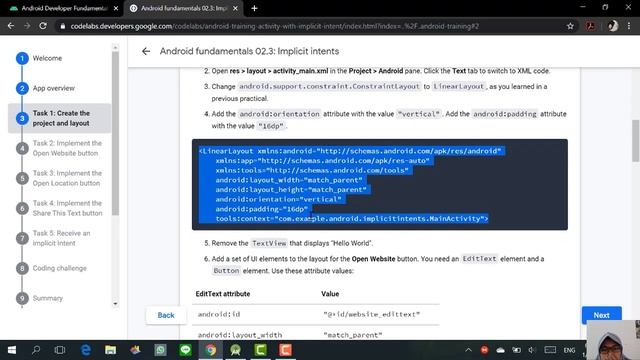640x360 pixels.
Task: Click the 'EditText attribute' table header
Action: [x=223, y=294]
